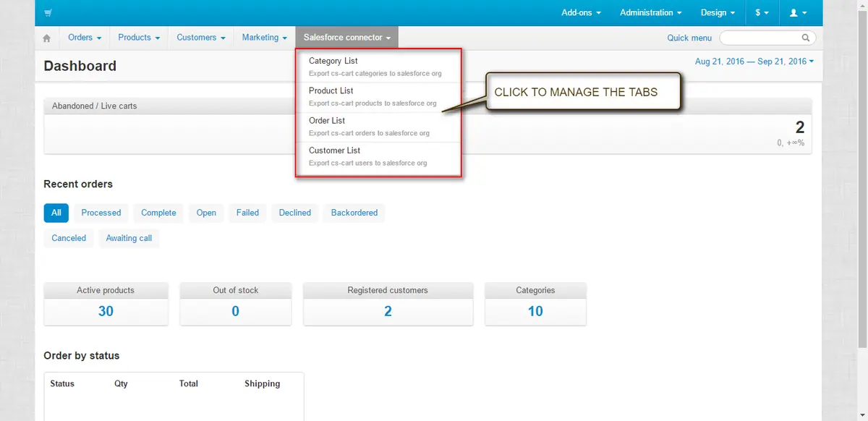Expand the Design menu
868x421 pixels.
tap(718, 13)
